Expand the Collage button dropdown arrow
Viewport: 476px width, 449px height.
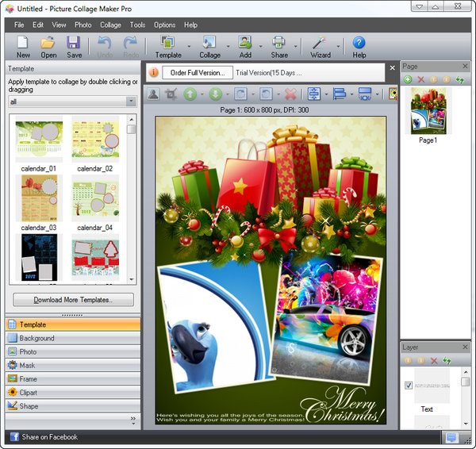(228, 47)
